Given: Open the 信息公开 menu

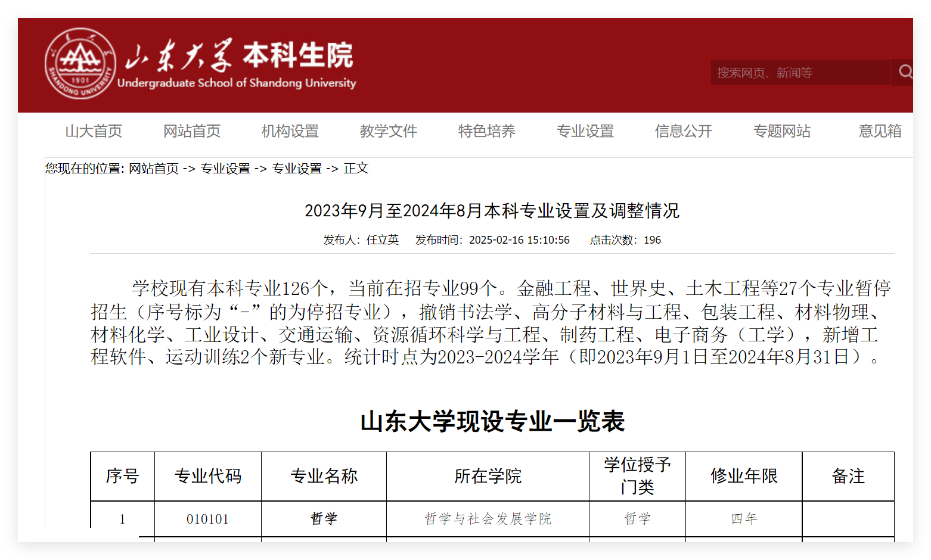Looking at the screenshot, I should [684, 131].
